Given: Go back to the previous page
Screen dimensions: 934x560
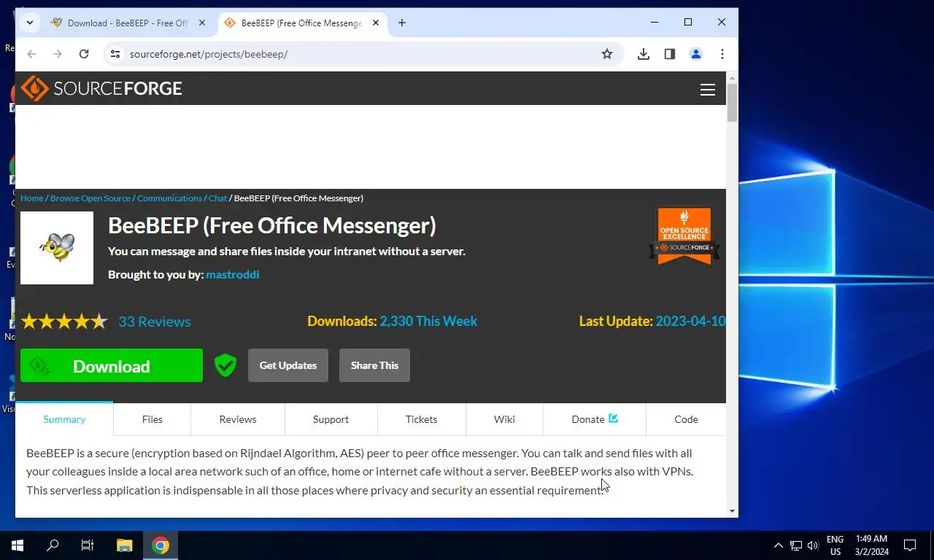Looking at the screenshot, I should pyautogui.click(x=31, y=54).
